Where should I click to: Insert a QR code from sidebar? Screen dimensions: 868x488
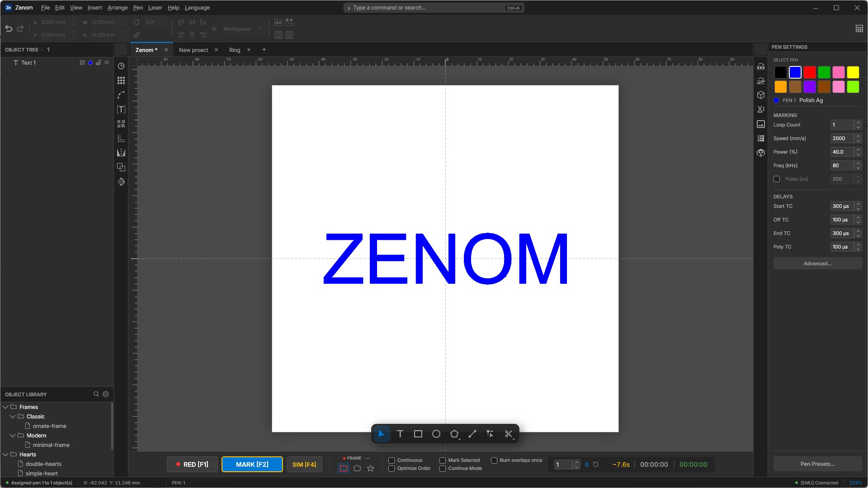click(121, 124)
